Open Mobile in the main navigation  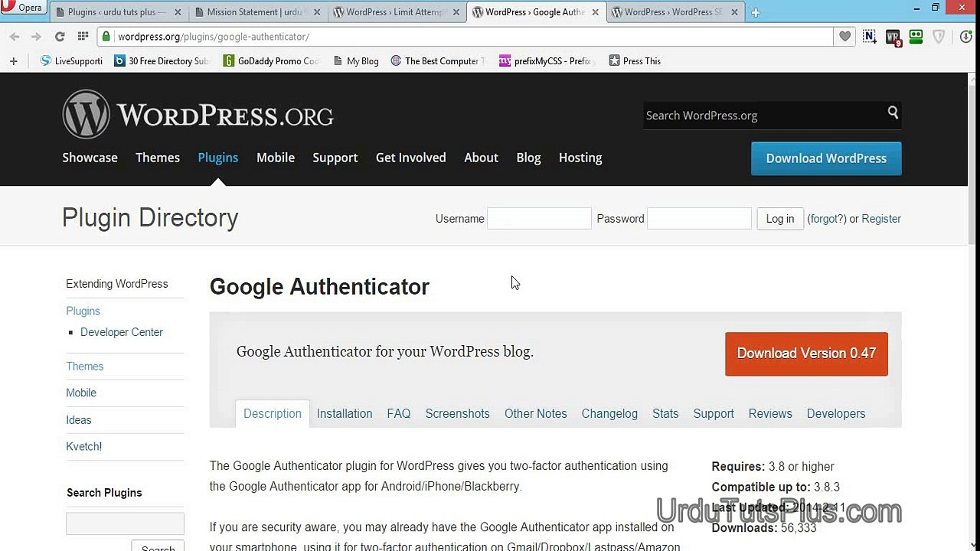click(276, 158)
